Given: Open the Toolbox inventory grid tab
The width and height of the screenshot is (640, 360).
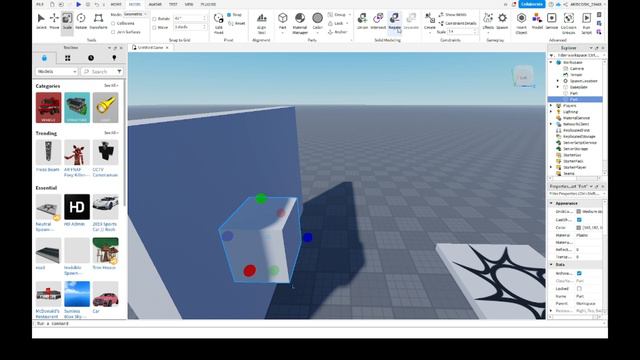Looking at the screenshot, I should pos(67,58).
